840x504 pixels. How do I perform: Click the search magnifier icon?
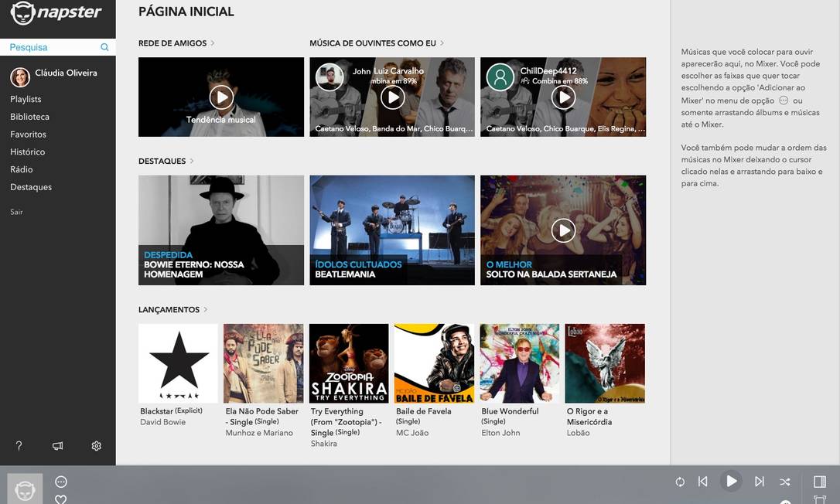tap(104, 48)
